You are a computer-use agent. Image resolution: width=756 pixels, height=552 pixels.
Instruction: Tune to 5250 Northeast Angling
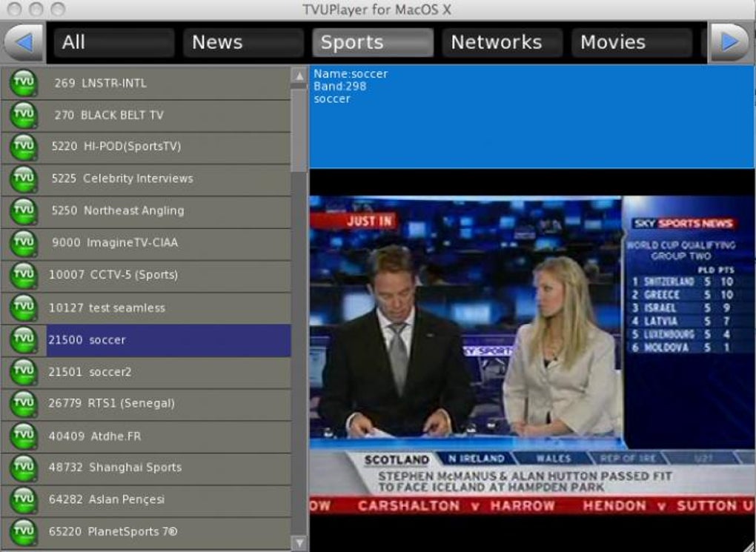pos(146,211)
